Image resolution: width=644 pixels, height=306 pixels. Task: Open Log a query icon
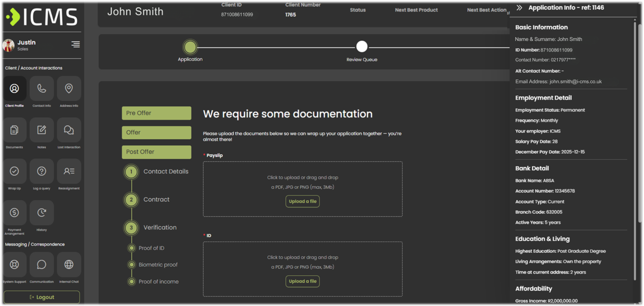[42, 171]
